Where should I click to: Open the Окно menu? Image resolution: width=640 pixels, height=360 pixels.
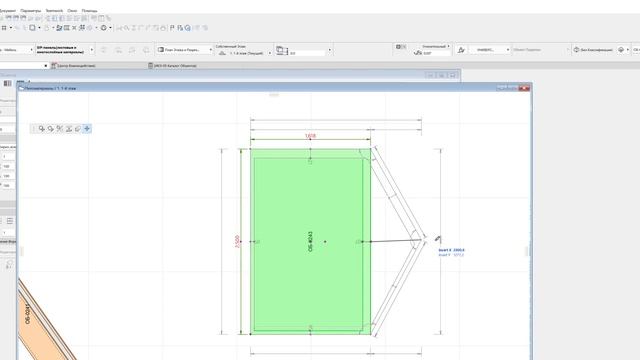(x=72, y=11)
